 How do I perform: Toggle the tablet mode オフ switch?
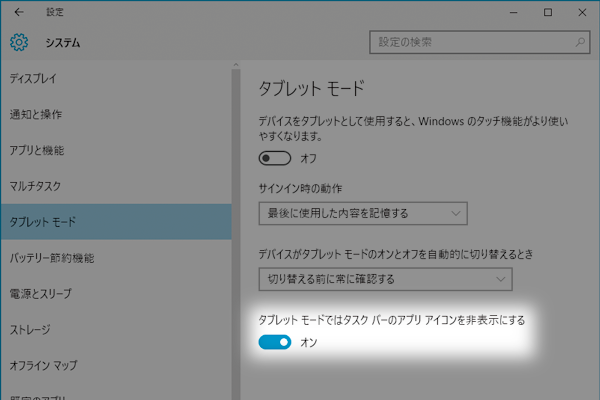(275, 158)
